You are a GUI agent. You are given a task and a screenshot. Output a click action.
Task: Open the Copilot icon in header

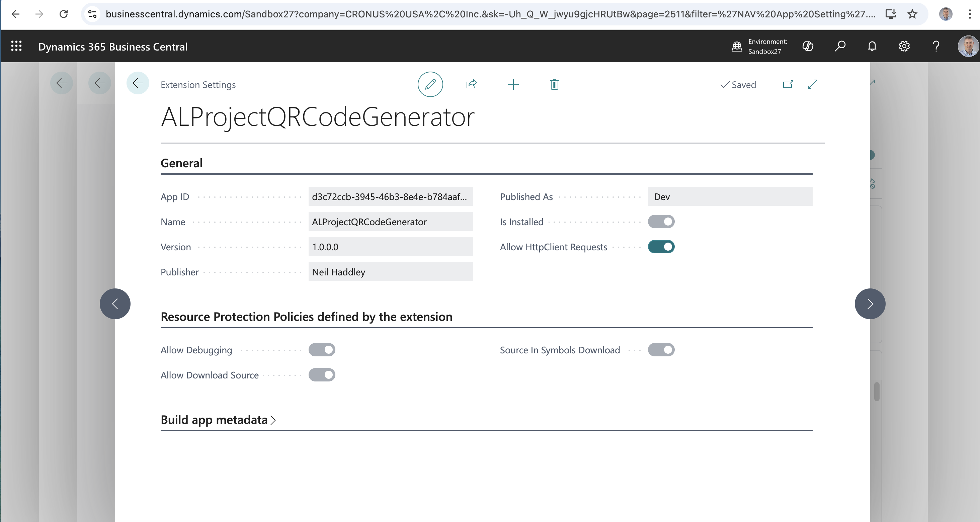coord(808,47)
